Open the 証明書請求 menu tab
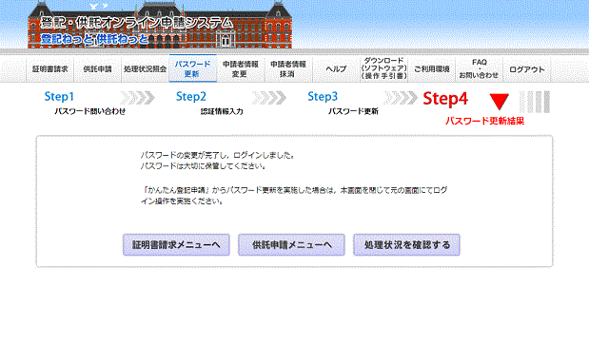Viewport: 589px width, 364px height. click(50, 69)
